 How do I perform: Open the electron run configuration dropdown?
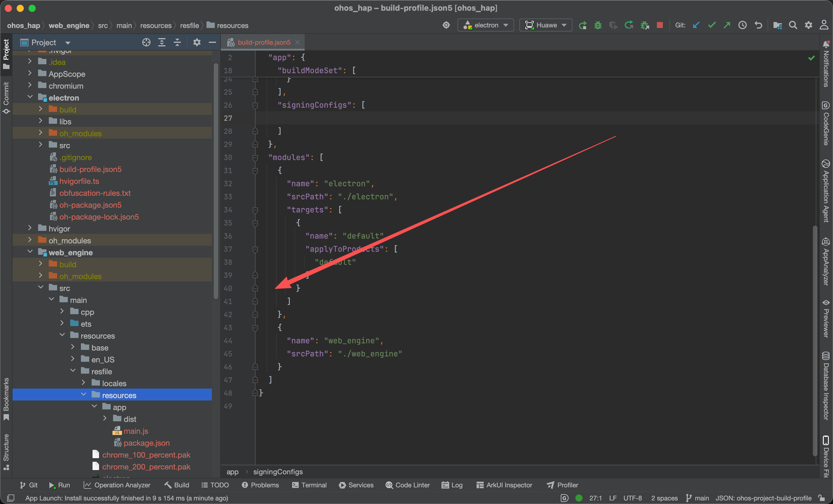pos(486,25)
